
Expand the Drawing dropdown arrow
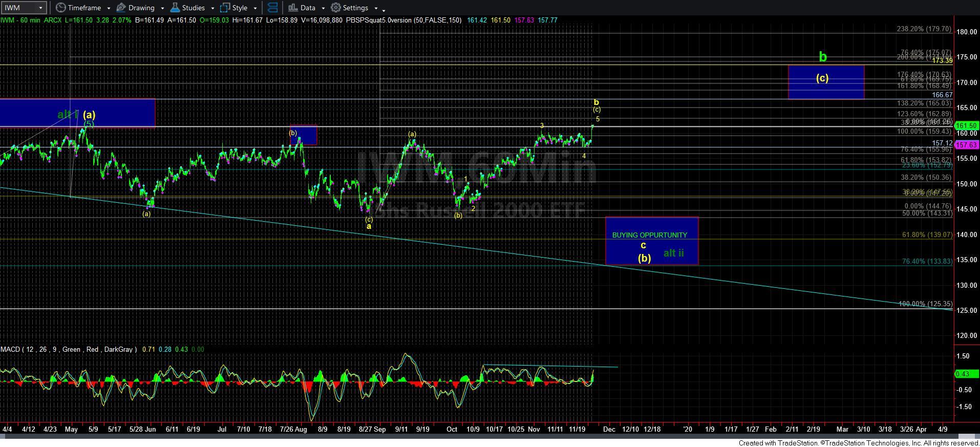point(162,8)
